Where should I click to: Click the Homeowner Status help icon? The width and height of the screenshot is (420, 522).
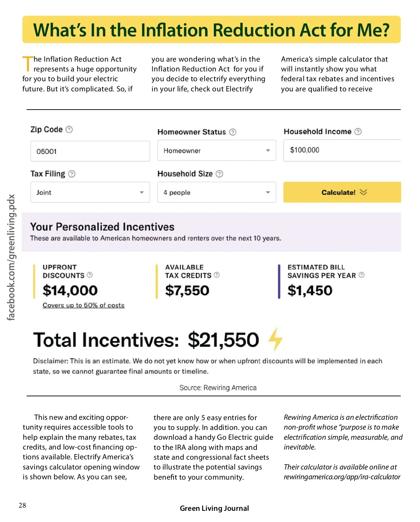pyautogui.click(x=233, y=132)
